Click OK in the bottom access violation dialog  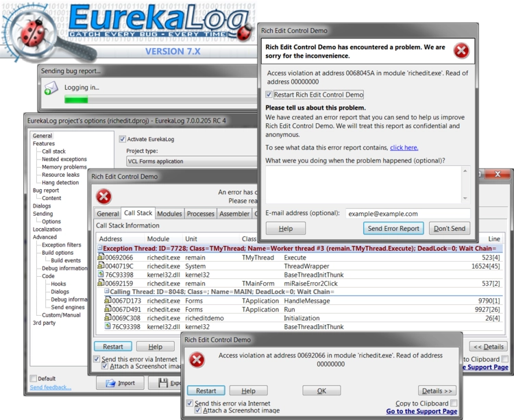(321, 391)
